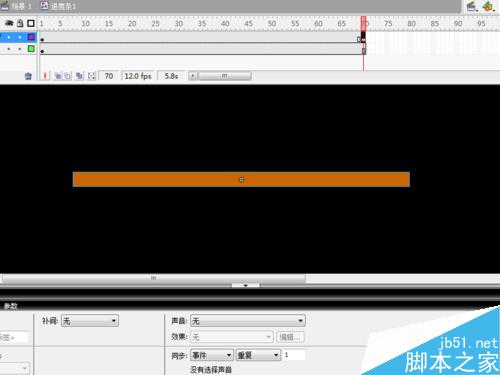Enable the Onion Skin Outlines button
This screenshot has height=375, width=500.
(x=68, y=76)
